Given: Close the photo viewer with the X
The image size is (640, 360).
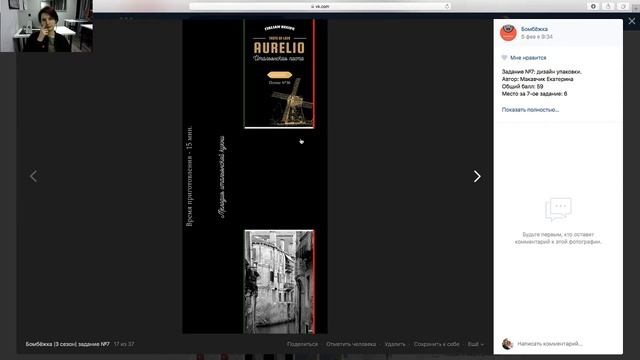Looking at the screenshot, I should 631,21.
